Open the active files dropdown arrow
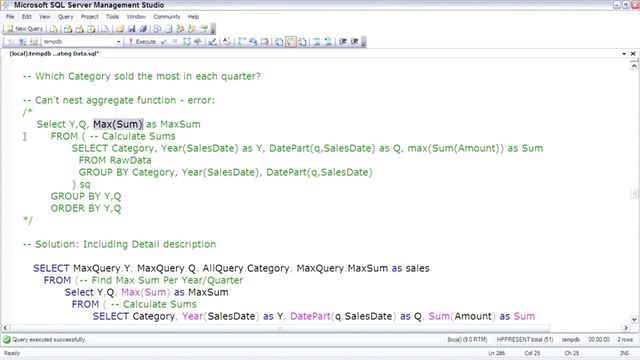 [x=624, y=54]
